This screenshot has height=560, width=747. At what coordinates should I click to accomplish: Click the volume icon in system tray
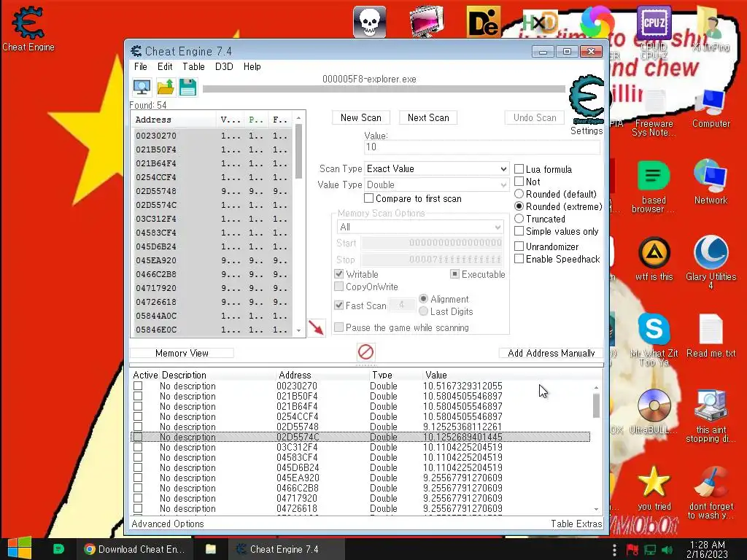click(667, 550)
